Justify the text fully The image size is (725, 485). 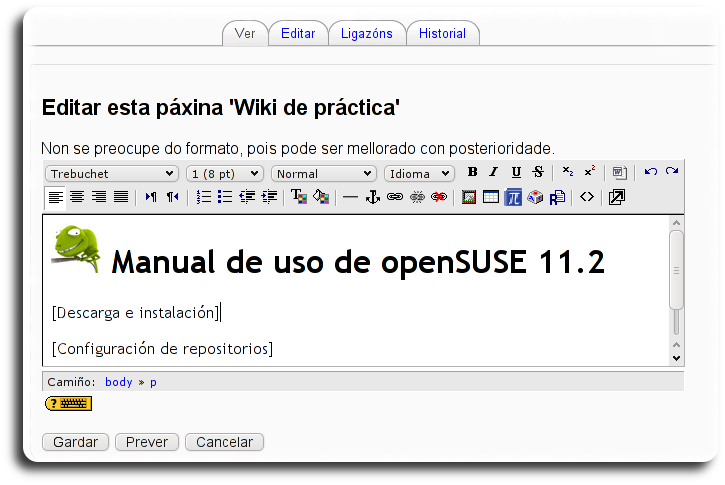[121, 197]
